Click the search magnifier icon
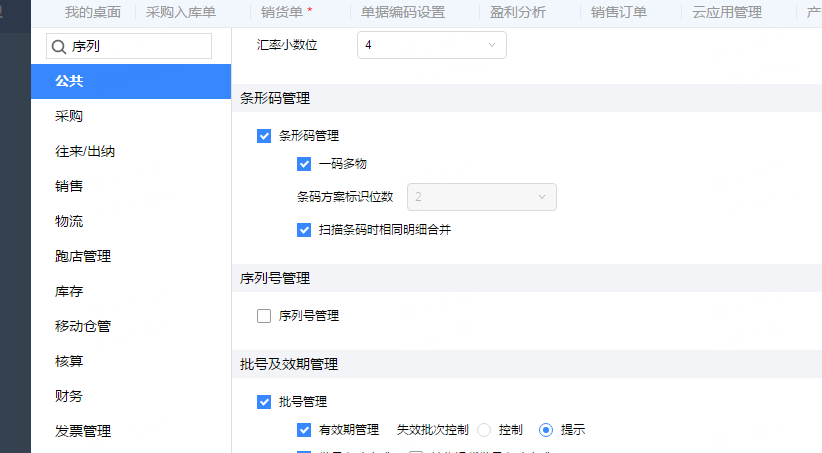822x453 pixels. coord(58,47)
